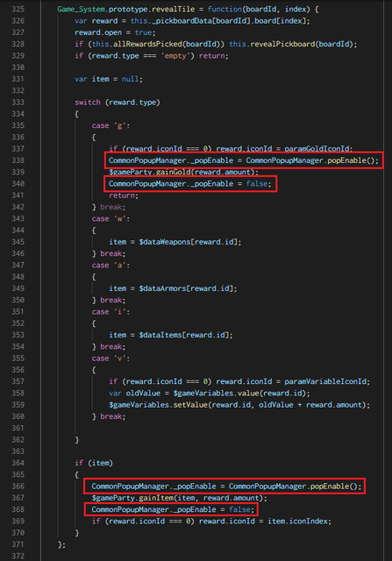Click the closing '};' on line 371

(61, 544)
